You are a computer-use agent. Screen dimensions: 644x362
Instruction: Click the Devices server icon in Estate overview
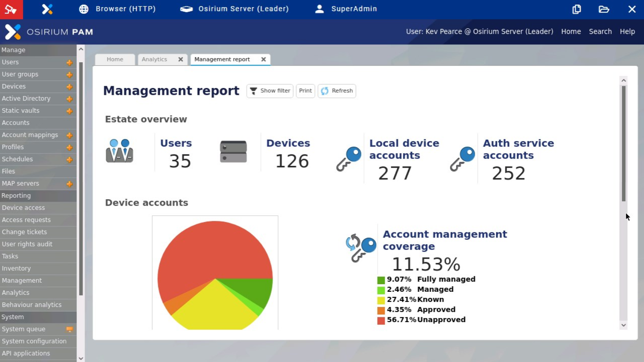(233, 151)
